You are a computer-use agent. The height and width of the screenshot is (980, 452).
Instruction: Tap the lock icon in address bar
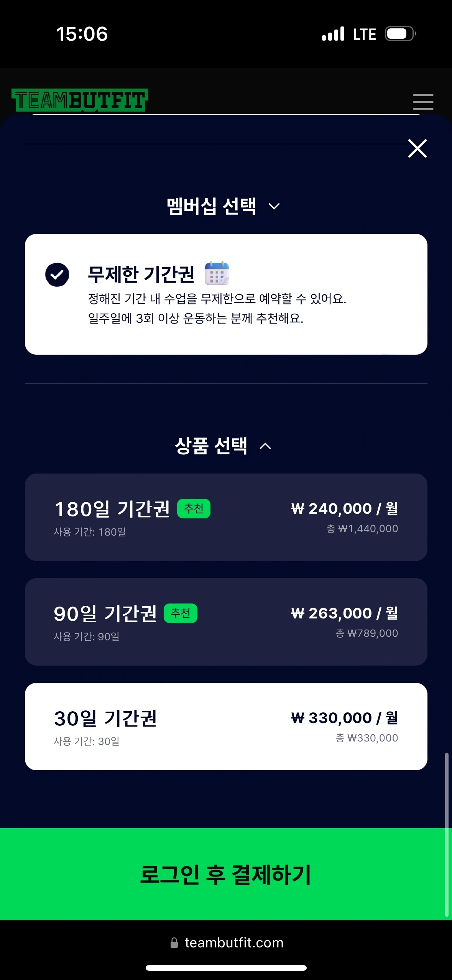tap(174, 942)
